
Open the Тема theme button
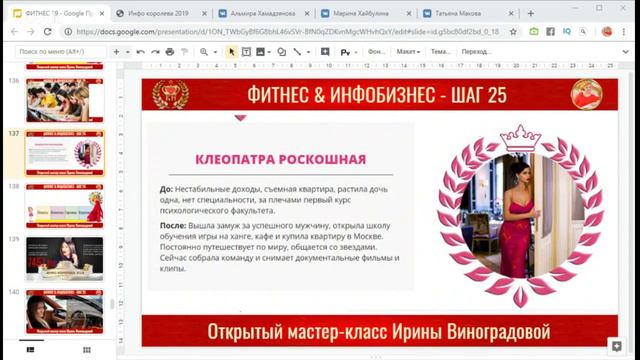[x=441, y=52]
